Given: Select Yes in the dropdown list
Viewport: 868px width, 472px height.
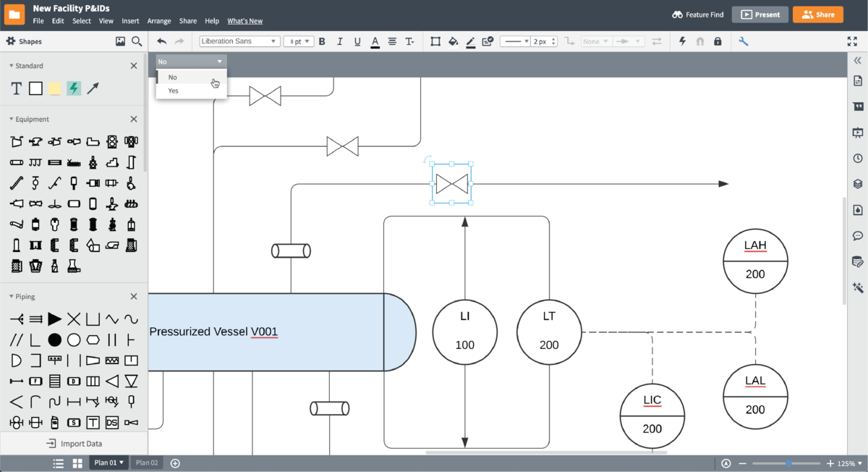Looking at the screenshot, I should (x=174, y=91).
